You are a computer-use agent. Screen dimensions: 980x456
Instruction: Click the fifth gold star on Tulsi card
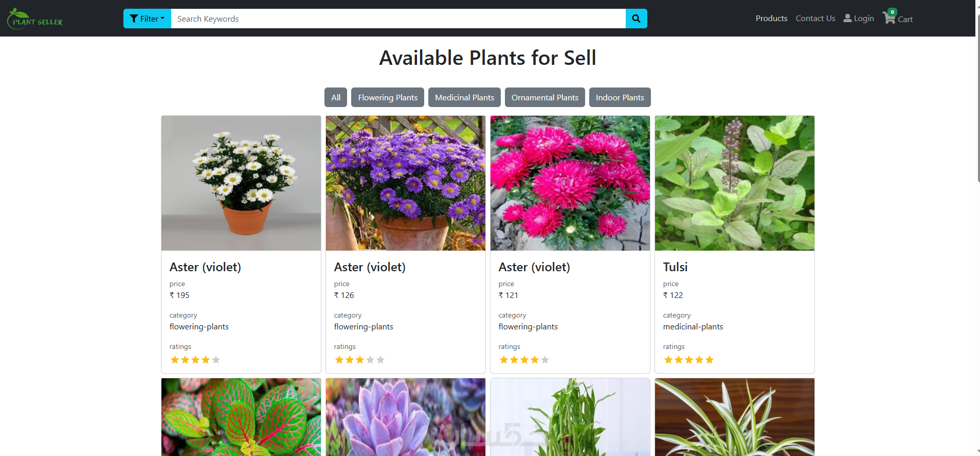tap(710, 360)
